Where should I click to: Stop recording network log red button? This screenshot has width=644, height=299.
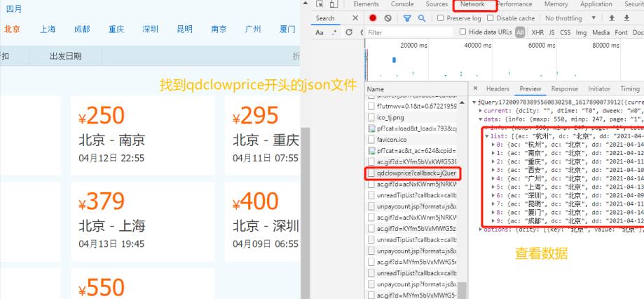point(373,18)
